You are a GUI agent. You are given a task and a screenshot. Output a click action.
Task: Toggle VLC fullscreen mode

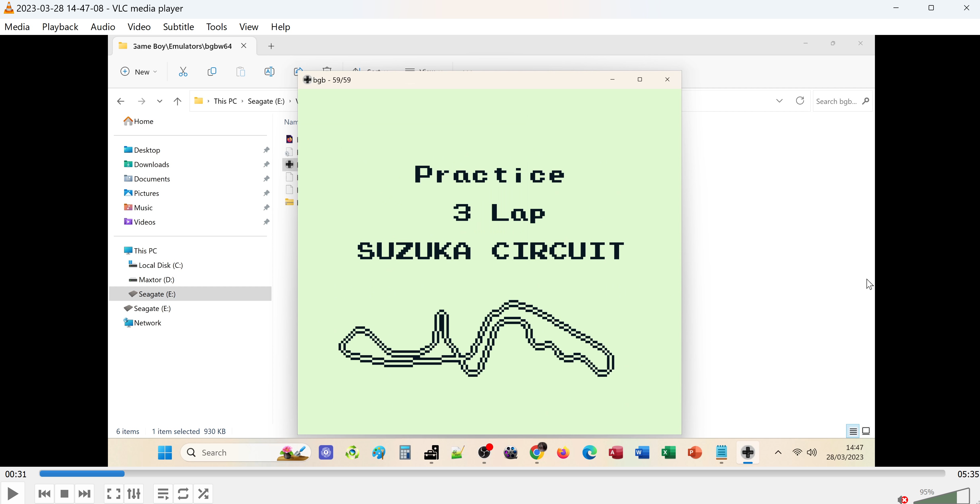coord(113,494)
